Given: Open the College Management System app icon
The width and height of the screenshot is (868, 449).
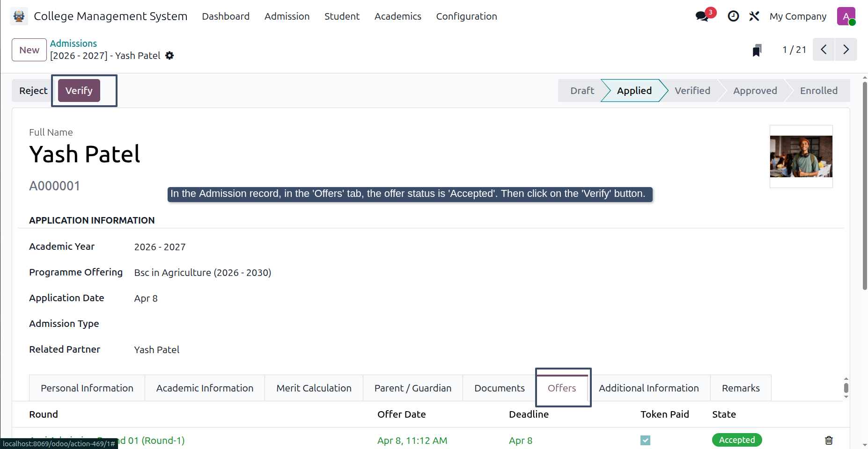Looking at the screenshot, I should (19, 16).
